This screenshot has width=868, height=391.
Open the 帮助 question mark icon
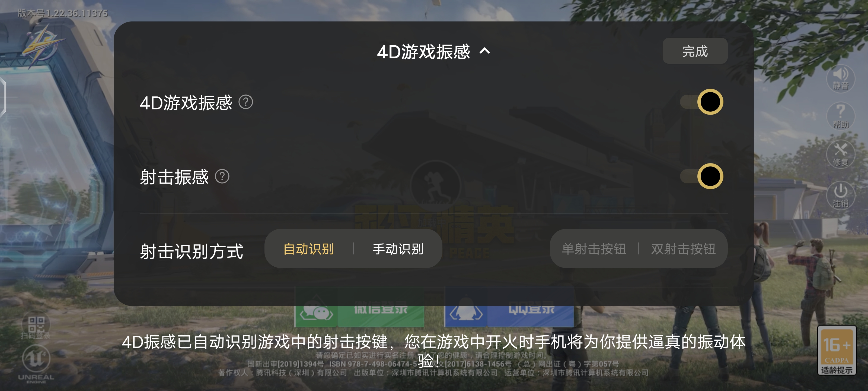tap(840, 116)
